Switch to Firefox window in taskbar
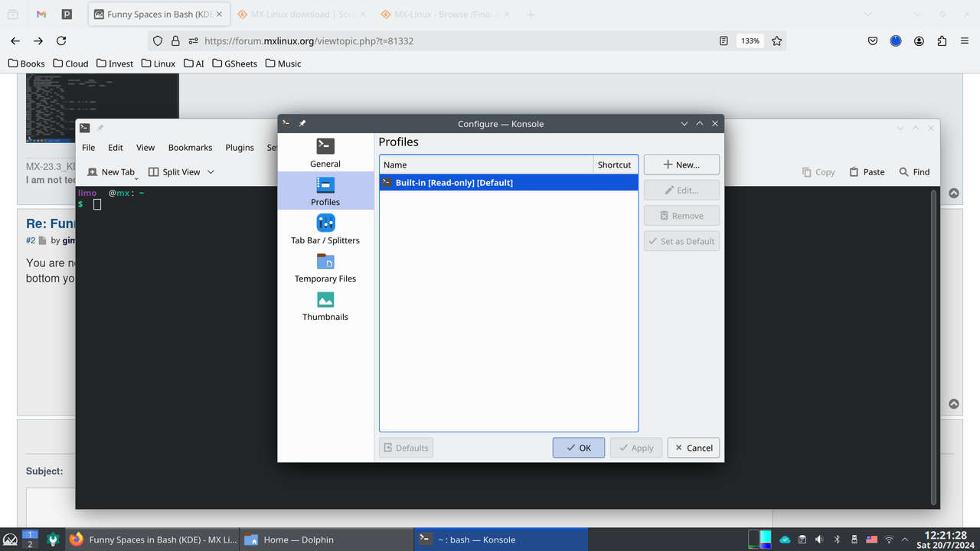This screenshot has width=980, height=551. point(152,540)
